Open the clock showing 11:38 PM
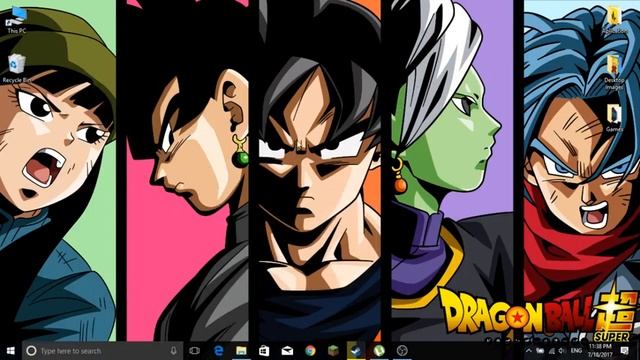This screenshot has height=360, width=640. (600, 351)
